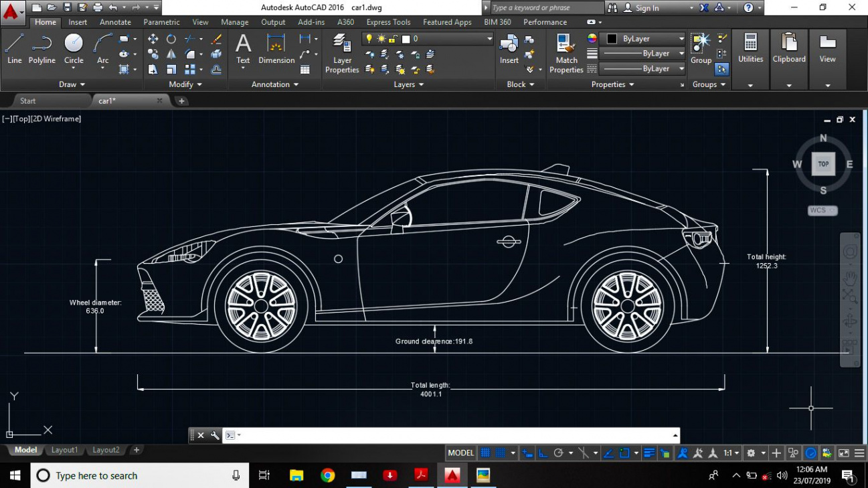Activate the Mirror tool
Viewport: 868px width, 488px height.
(x=171, y=54)
